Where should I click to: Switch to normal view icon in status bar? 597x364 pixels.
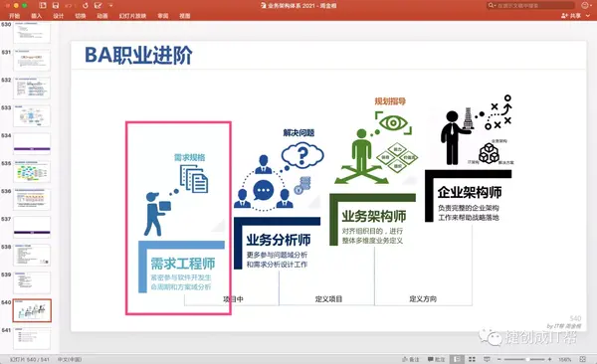457,359
